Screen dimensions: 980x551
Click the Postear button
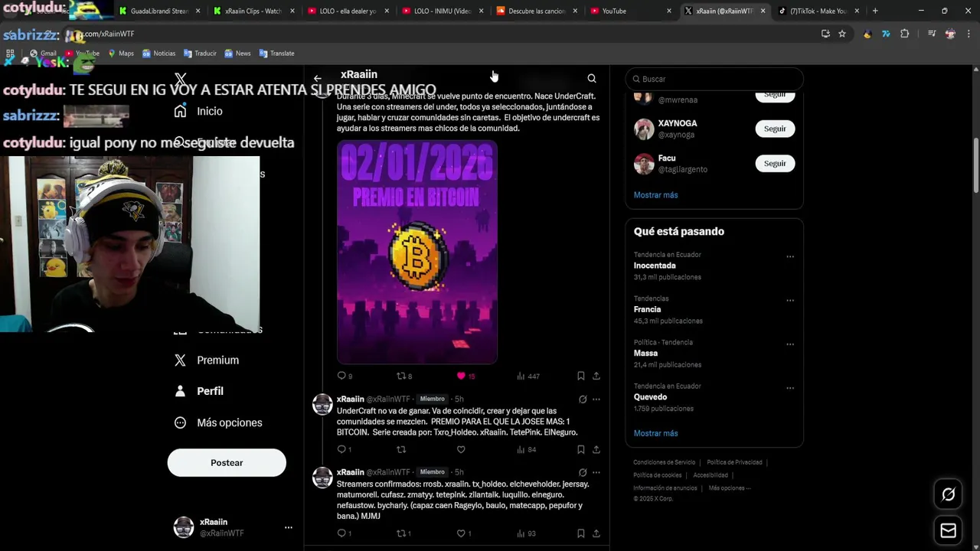[x=227, y=462]
